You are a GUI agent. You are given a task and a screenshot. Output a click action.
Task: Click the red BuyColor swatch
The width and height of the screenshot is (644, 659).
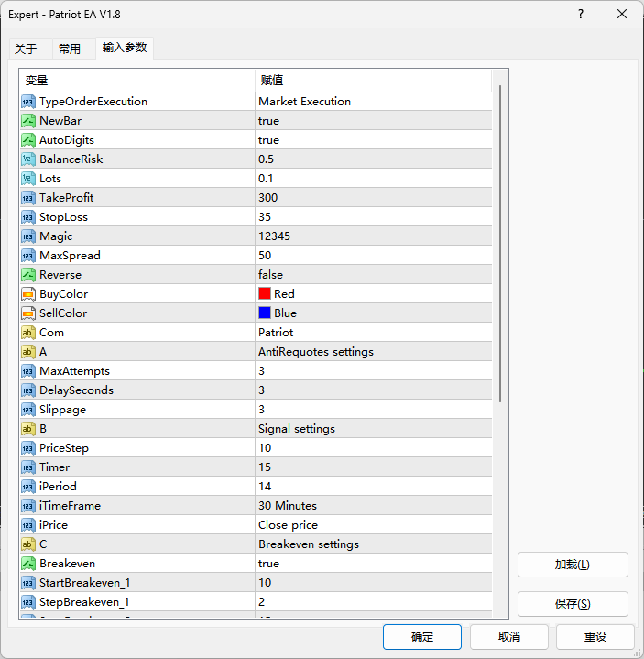[265, 294]
